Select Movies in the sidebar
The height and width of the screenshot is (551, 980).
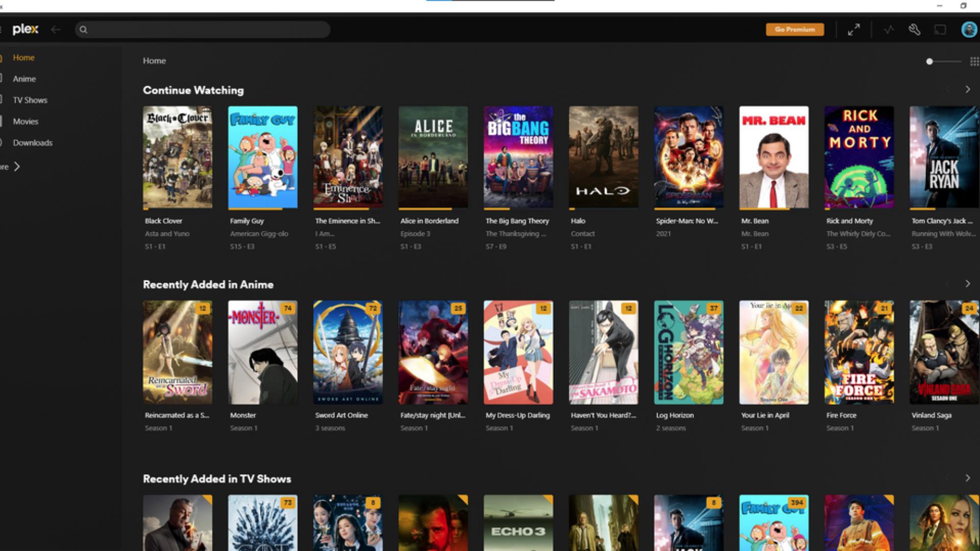tap(26, 121)
